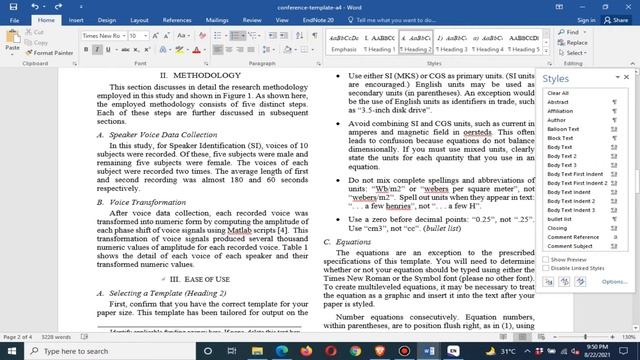Open File Explorer from the taskbar
This screenshot has height=360, width=640.
coord(257,351)
